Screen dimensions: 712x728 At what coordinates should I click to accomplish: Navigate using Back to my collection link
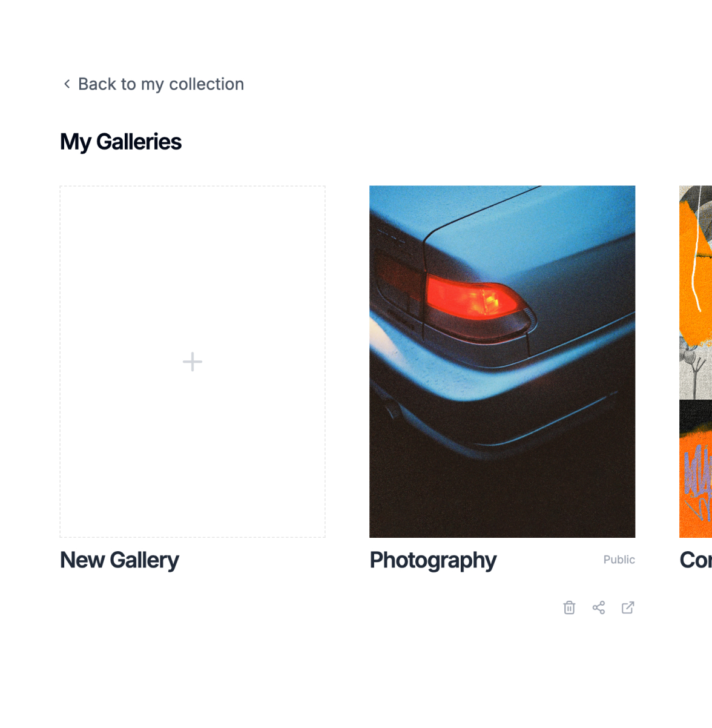[160, 84]
